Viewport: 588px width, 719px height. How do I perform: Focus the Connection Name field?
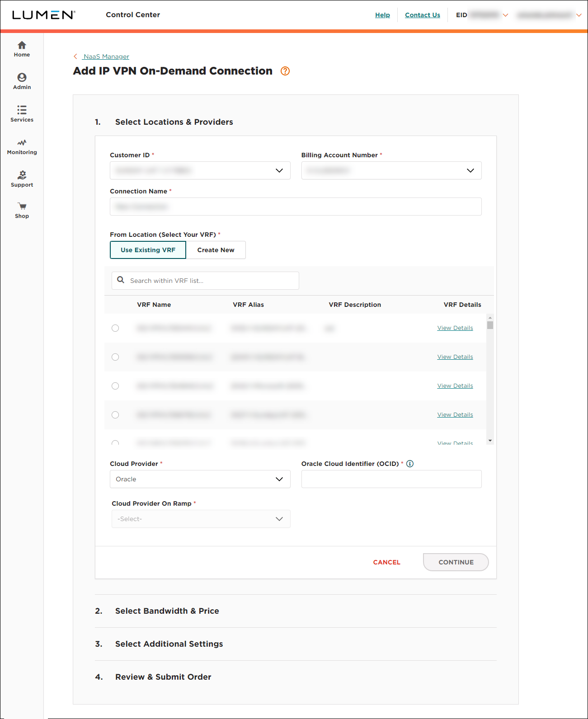coord(296,207)
